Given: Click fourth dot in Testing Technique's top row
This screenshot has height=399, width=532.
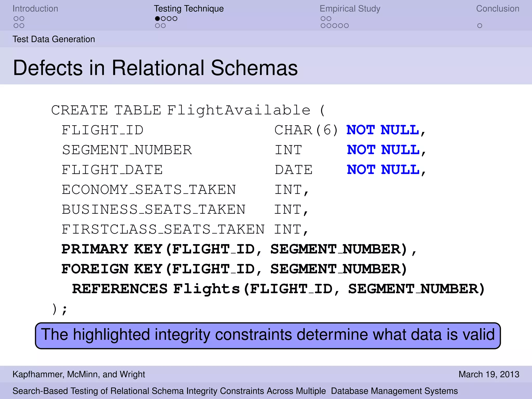Looking at the screenshot, I should [175, 19].
